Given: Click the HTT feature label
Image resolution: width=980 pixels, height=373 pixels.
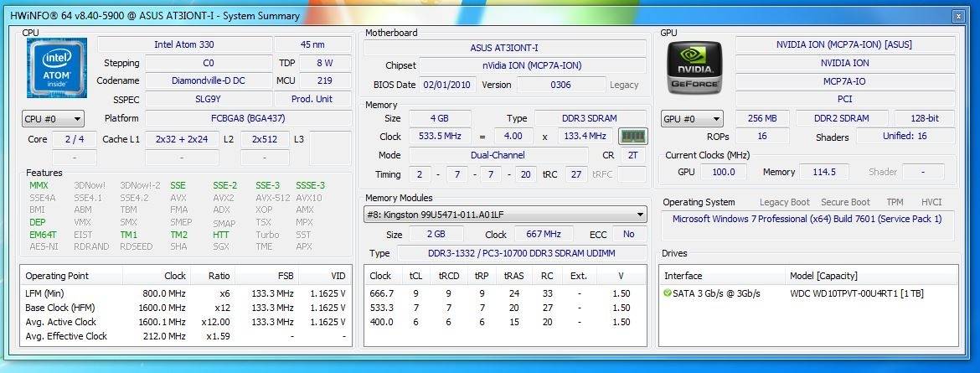Looking at the screenshot, I should point(221,234).
